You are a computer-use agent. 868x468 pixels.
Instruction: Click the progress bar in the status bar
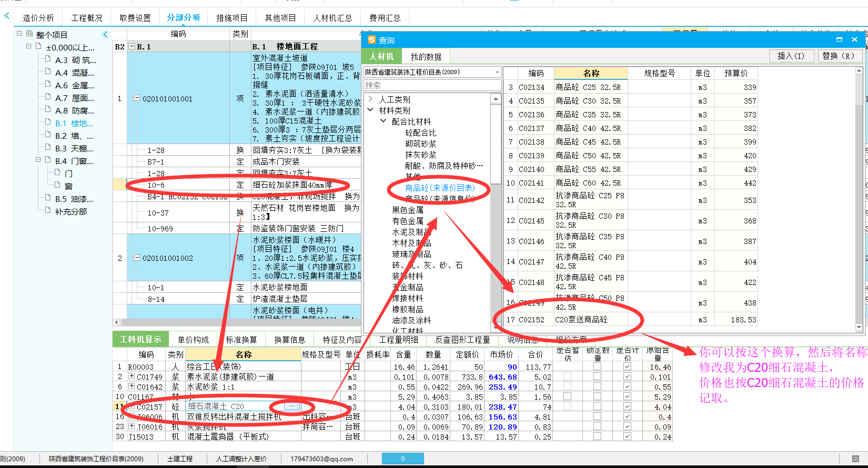pyautogui.click(x=402, y=459)
